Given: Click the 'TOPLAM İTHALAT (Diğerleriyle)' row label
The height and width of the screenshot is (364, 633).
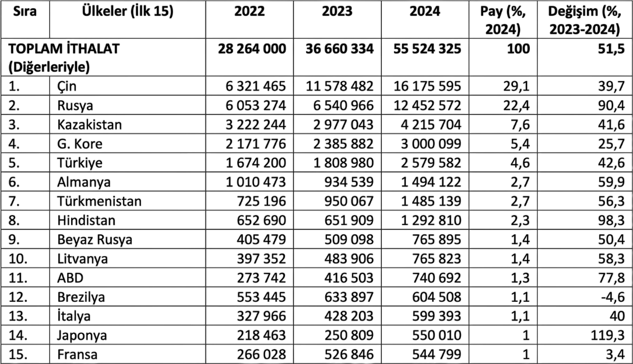Looking at the screenshot, I should click(x=64, y=57).
